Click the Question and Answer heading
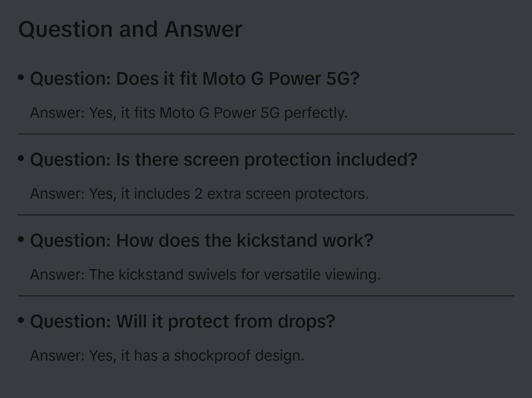 (130, 29)
